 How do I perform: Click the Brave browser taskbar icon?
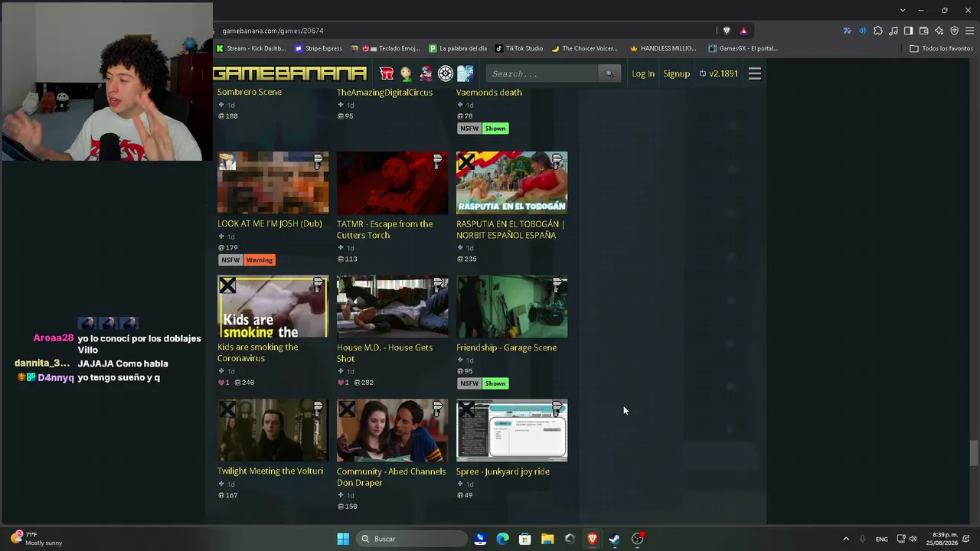592,539
